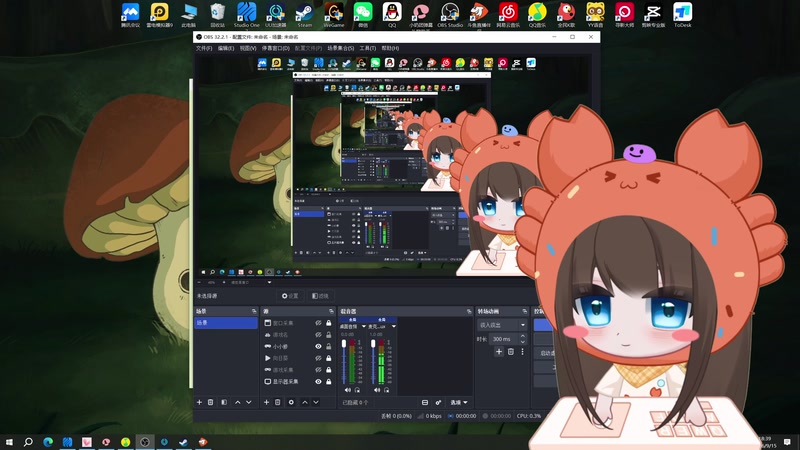Mute the 桌面音频 channel speaker icon
Screen dimensions: 800x450
[347, 390]
